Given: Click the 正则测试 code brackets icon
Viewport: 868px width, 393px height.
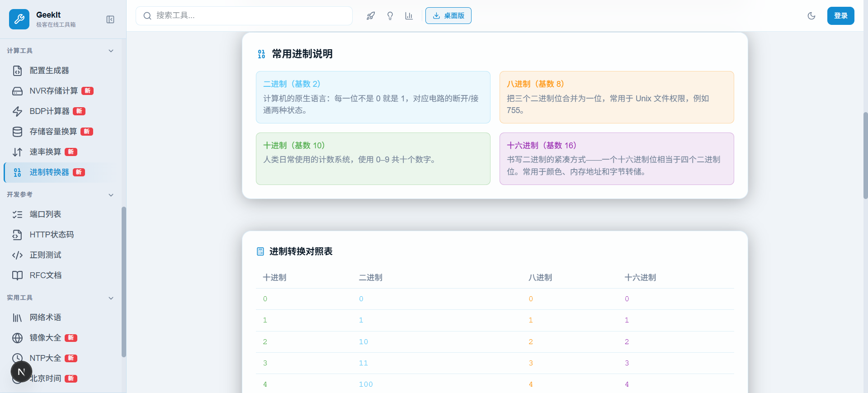Looking at the screenshot, I should point(17,256).
